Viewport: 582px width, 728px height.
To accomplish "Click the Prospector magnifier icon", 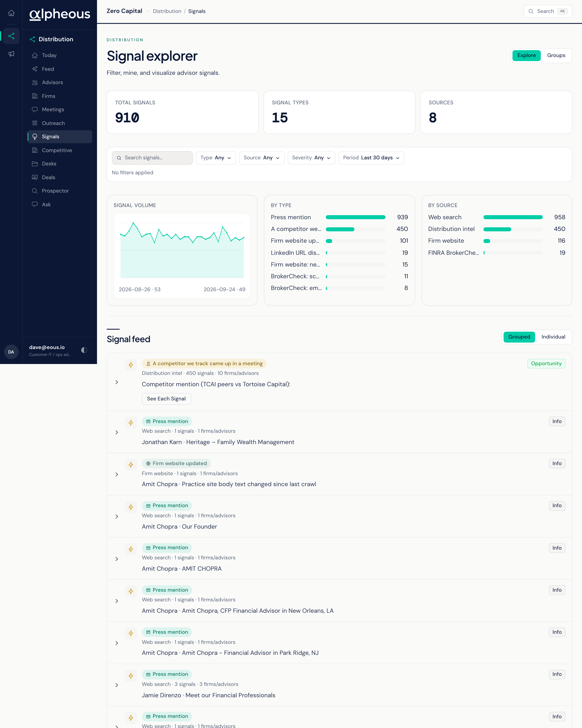I will 35,191.
